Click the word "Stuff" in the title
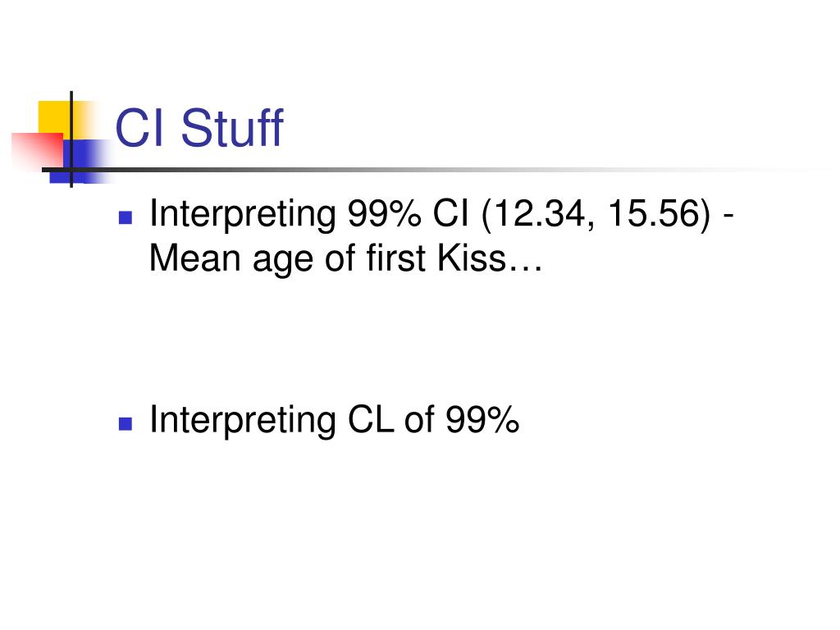This screenshot has height=630, width=840. (x=232, y=127)
